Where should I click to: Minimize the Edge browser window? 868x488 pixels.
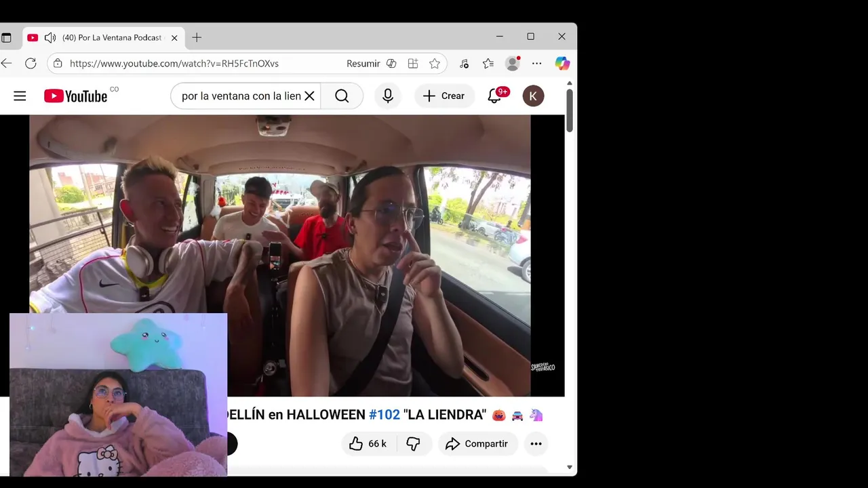(500, 37)
